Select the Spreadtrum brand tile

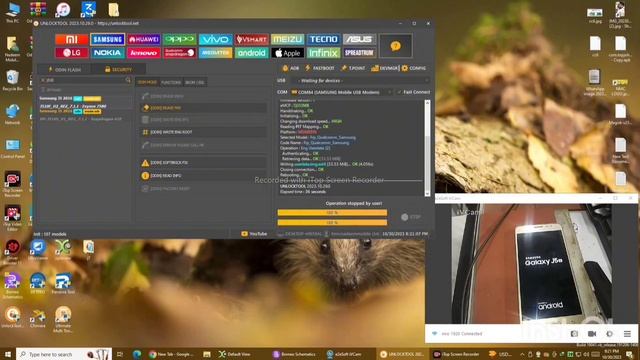[359, 53]
